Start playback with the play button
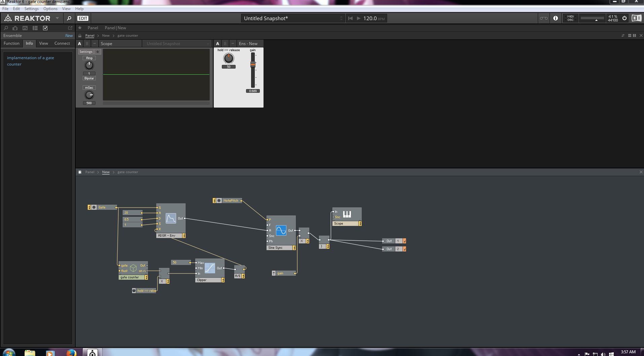This screenshot has width=644, height=356. pyautogui.click(x=358, y=18)
